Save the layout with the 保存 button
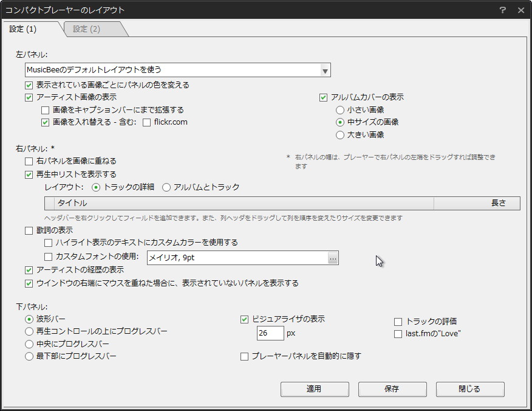The width and height of the screenshot is (532, 411). click(392, 389)
